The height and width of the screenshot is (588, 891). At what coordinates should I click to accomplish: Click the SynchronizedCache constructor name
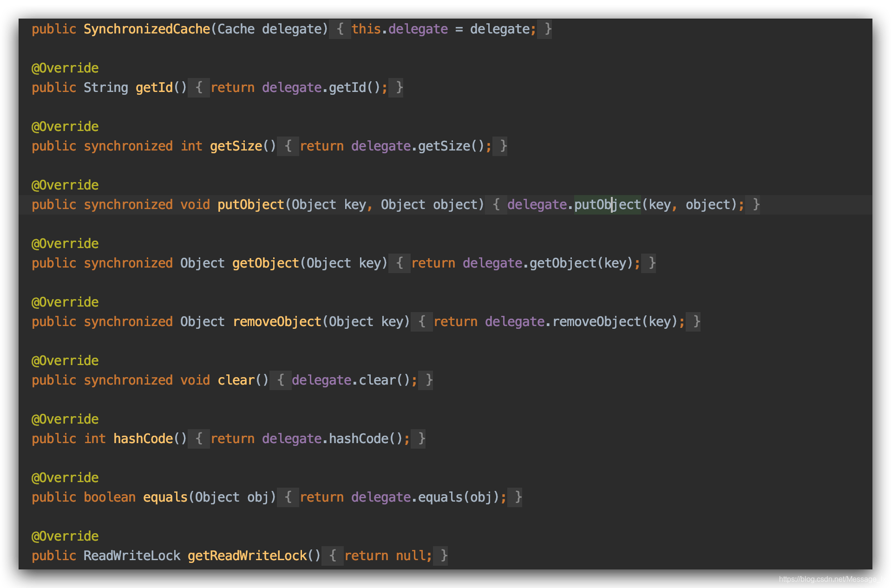click(147, 29)
